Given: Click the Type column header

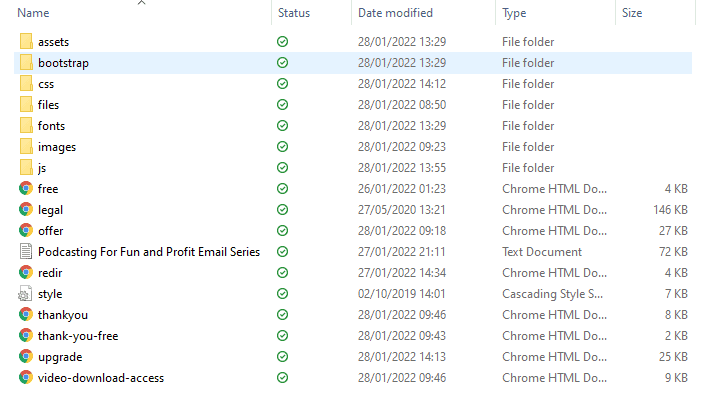Looking at the screenshot, I should point(514,13).
